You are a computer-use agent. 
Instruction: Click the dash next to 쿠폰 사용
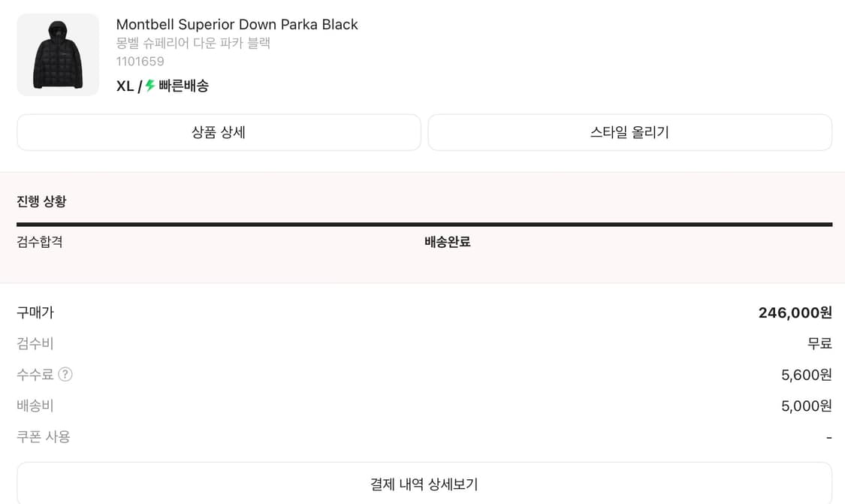(x=828, y=436)
